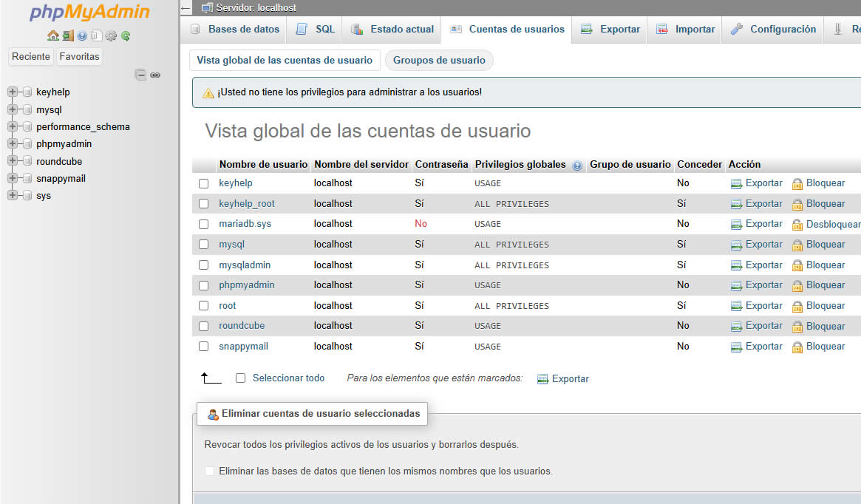The height and width of the screenshot is (504, 861).
Task: Check the box for keyhelp_root user
Action: [204, 204]
